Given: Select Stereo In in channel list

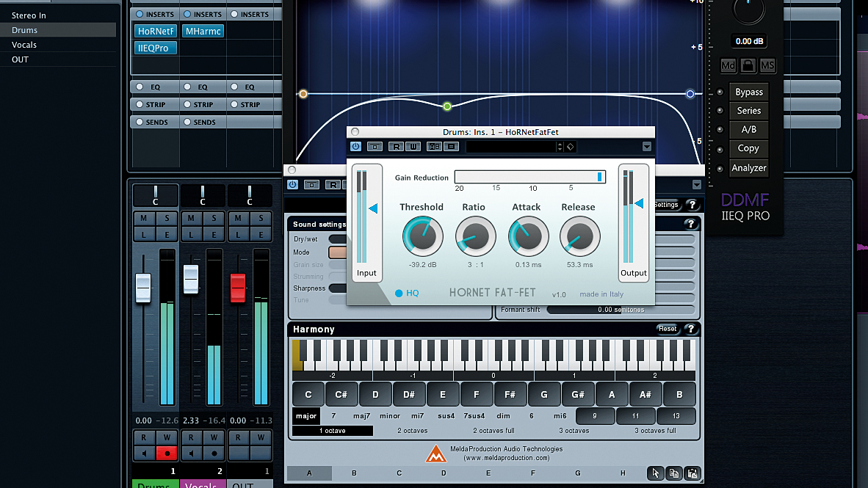Looking at the screenshot, I should click(x=58, y=15).
